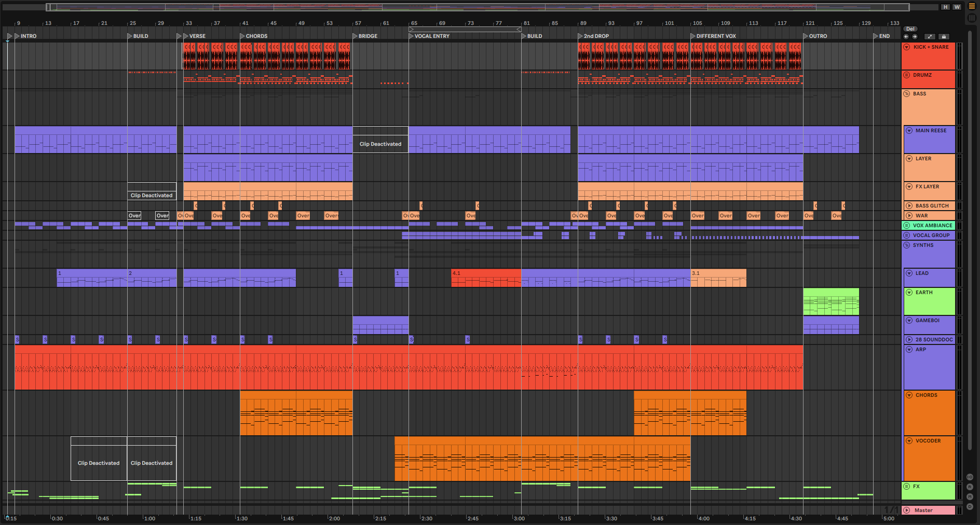Jump to the 2nd DROP locator

(593, 36)
